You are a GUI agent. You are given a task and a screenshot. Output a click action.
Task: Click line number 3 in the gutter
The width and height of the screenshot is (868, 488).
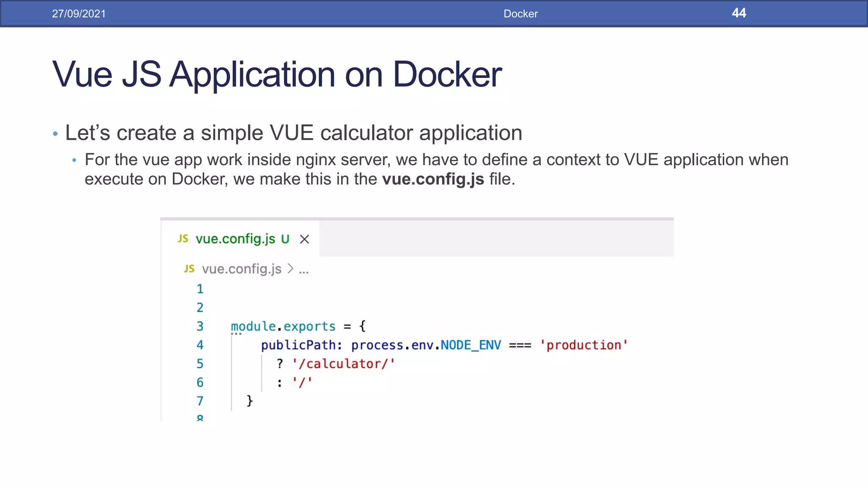coord(200,326)
